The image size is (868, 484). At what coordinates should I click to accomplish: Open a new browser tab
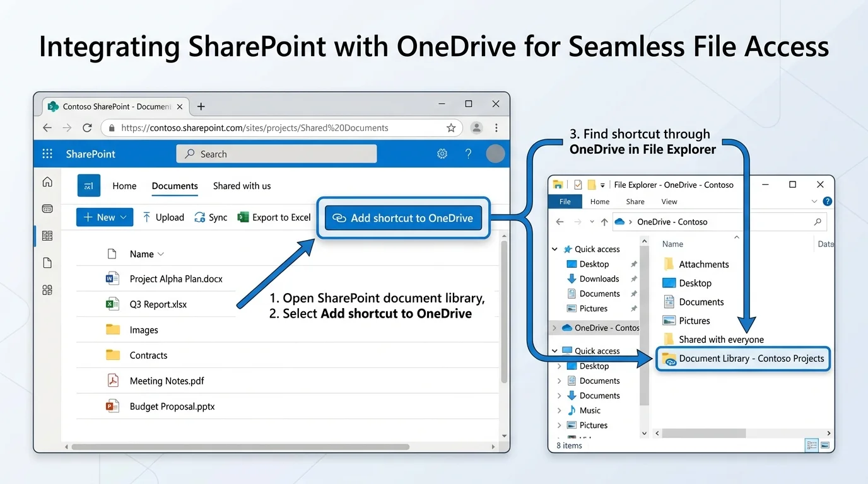pos(201,107)
